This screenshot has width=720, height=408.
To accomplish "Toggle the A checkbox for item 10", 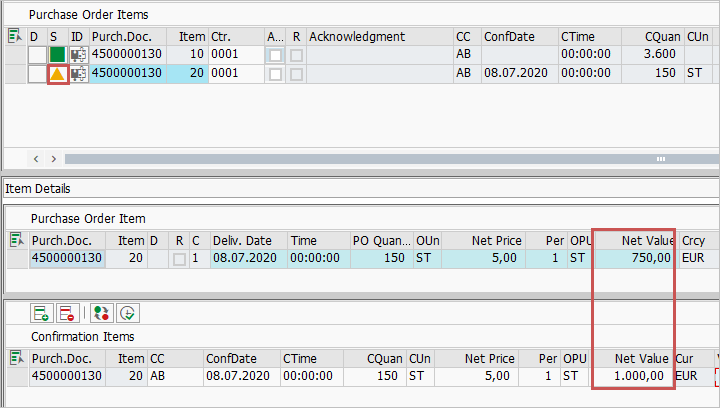I will pos(275,55).
